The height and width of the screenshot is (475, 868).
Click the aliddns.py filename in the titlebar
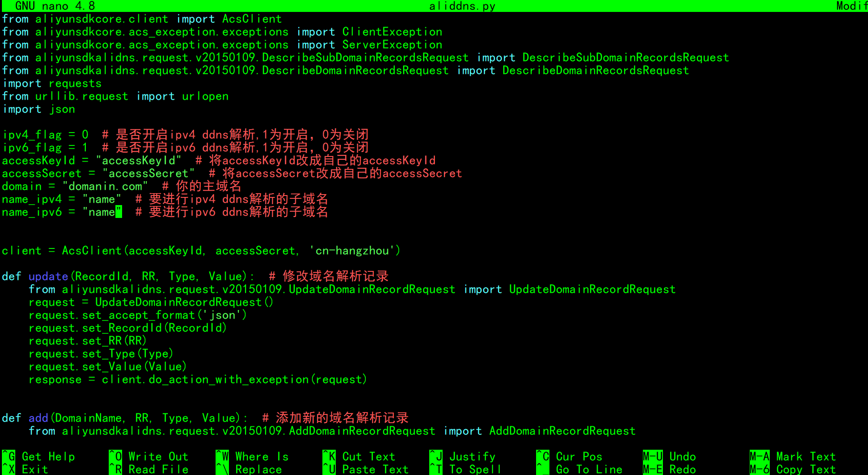[461, 6]
